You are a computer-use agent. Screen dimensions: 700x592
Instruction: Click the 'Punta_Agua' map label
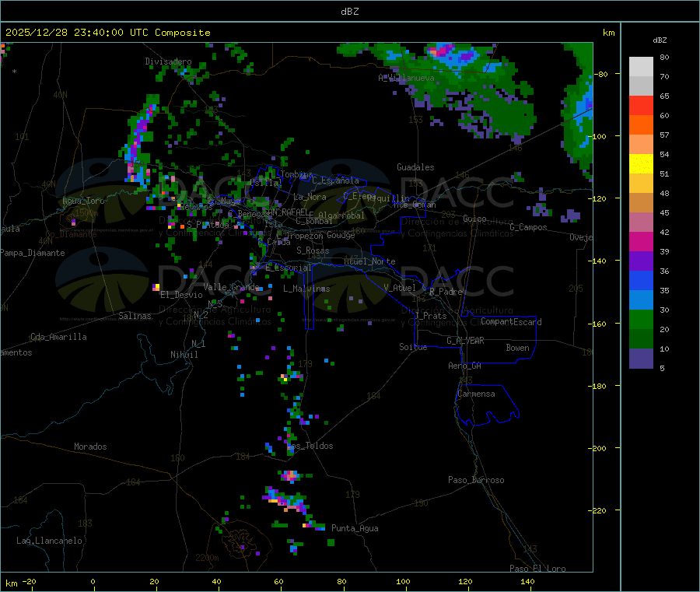point(355,528)
